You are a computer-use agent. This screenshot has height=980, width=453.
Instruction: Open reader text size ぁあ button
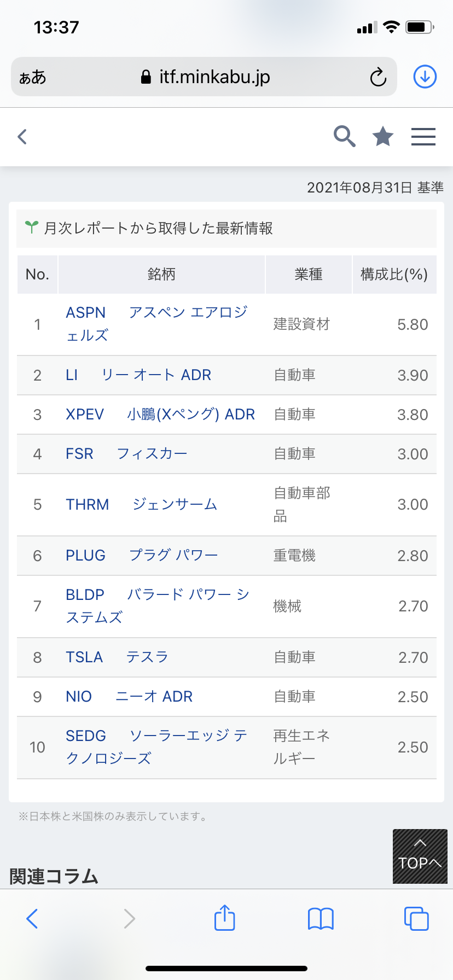coord(33,78)
